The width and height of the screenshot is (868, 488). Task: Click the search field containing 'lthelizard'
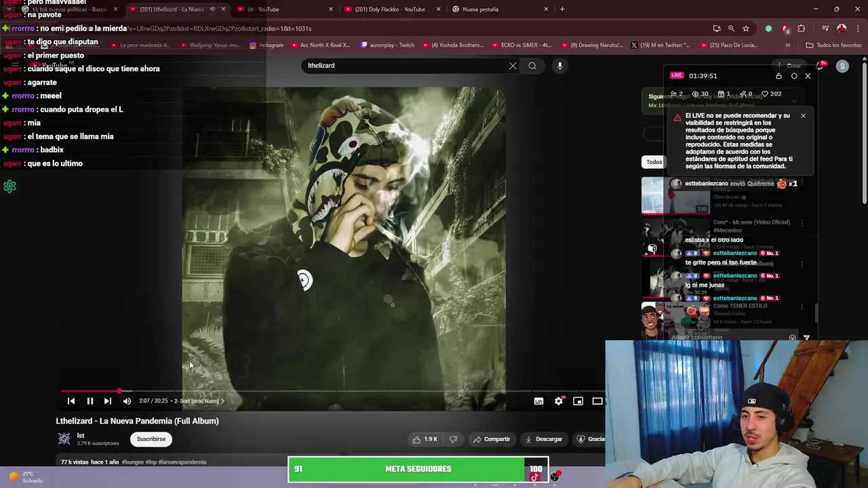[x=403, y=66]
